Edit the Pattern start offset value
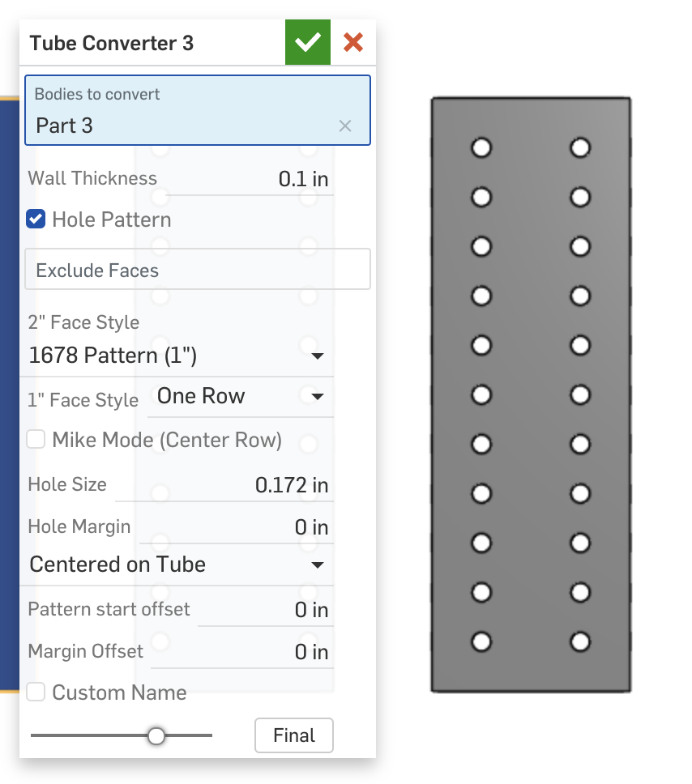This screenshot has height=784, width=692. [266, 610]
